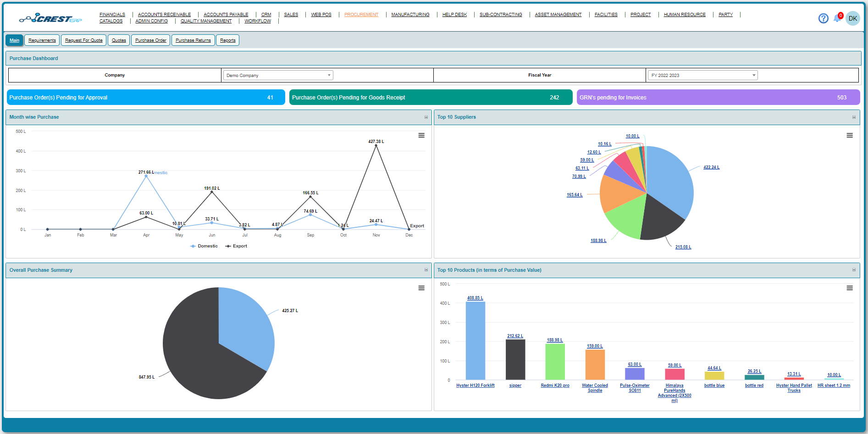Open the Top 10 Suppliers chart menu
Viewport: 868px width, 434px height.
click(851, 135)
